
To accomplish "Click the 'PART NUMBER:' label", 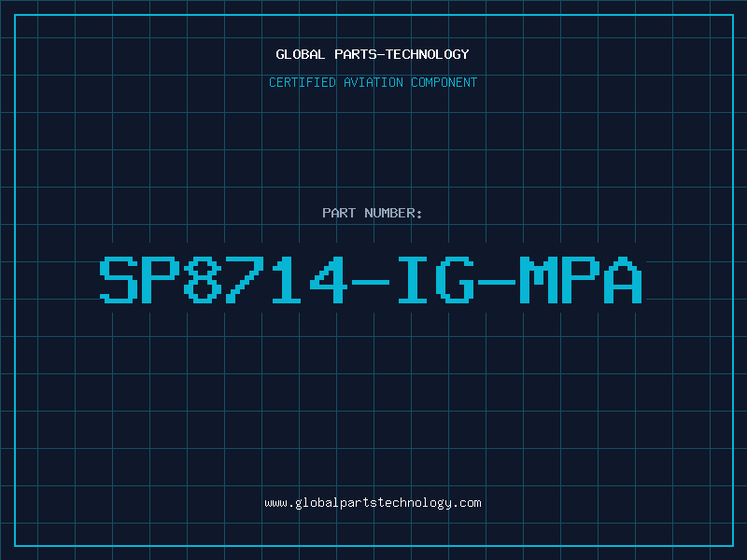I will pyautogui.click(x=372, y=213).
